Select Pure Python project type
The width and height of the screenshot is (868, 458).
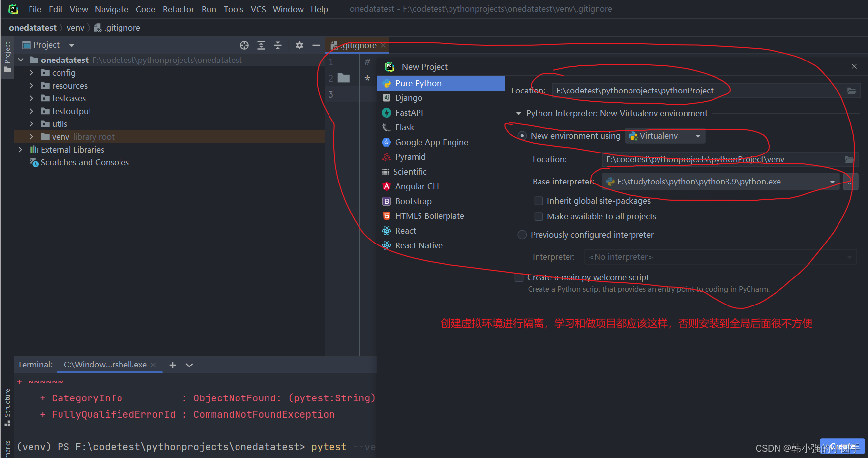coord(441,83)
